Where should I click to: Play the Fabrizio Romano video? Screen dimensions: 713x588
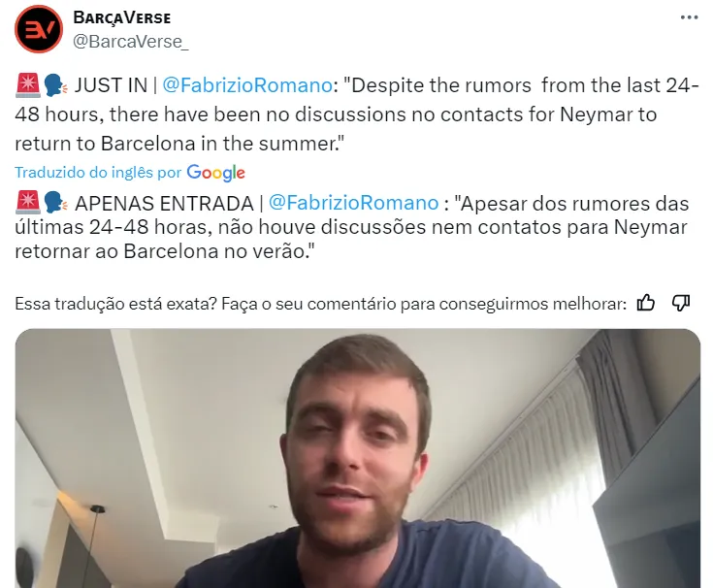tap(357, 458)
